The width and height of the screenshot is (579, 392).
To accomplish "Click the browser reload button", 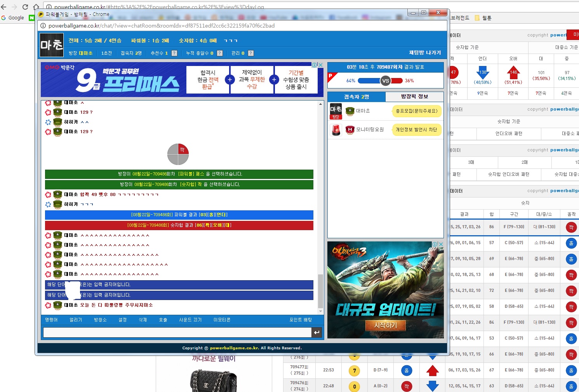I will (x=25, y=7).
